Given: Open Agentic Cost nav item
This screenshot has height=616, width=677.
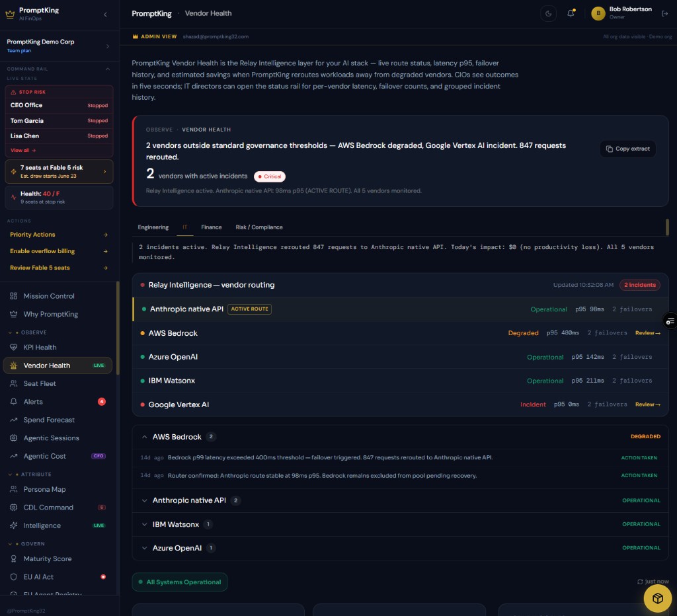Looking at the screenshot, I should [x=58, y=456].
